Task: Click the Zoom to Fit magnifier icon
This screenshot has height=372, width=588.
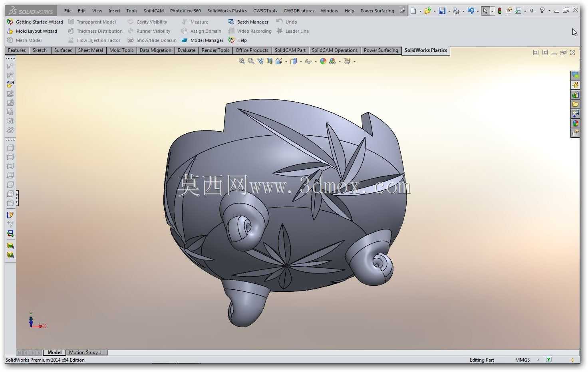Action: 242,61
